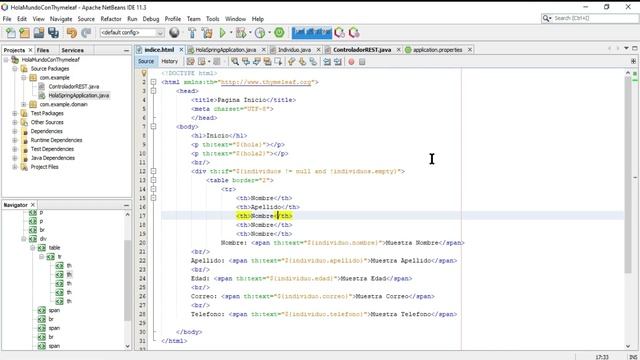
Task: Click the editor vertical scrollbar
Action: coord(628,175)
